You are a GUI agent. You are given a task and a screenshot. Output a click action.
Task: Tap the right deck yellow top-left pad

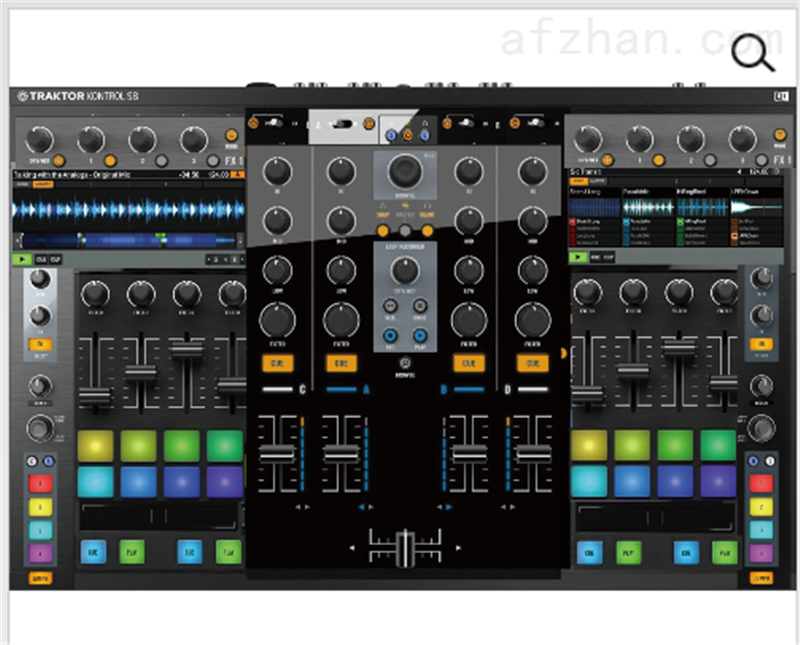point(589,445)
